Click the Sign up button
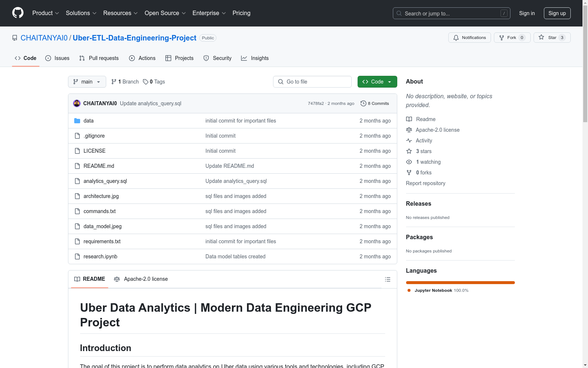588x368 pixels. pyautogui.click(x=557, y=13)
